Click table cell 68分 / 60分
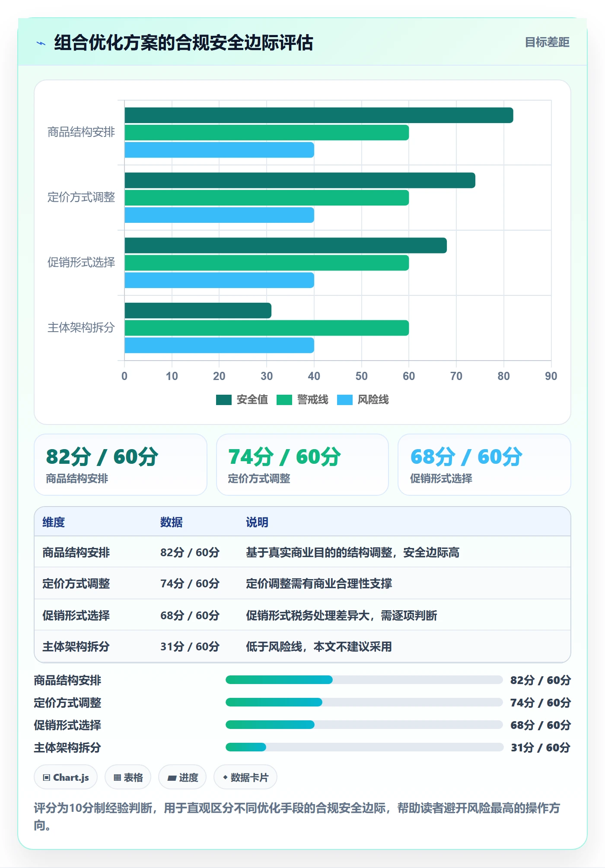605x868 pixels. click(190, 615)
